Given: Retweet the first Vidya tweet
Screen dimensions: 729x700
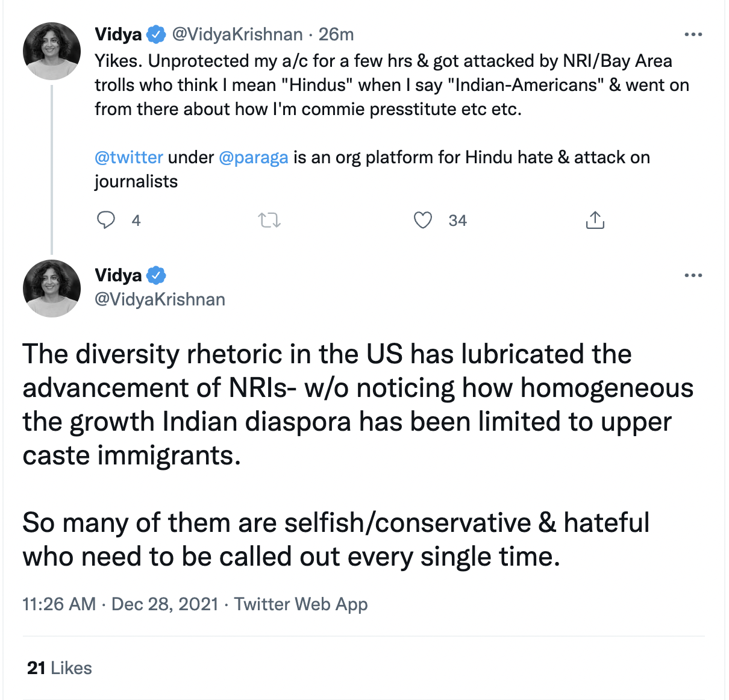Looking at the screenshot, I should pos(269,220).
